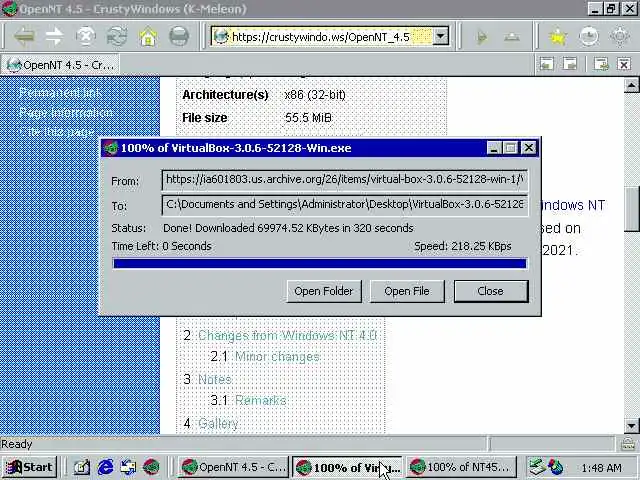
Task: Jump to the Remarks section link
Action: 261,400
